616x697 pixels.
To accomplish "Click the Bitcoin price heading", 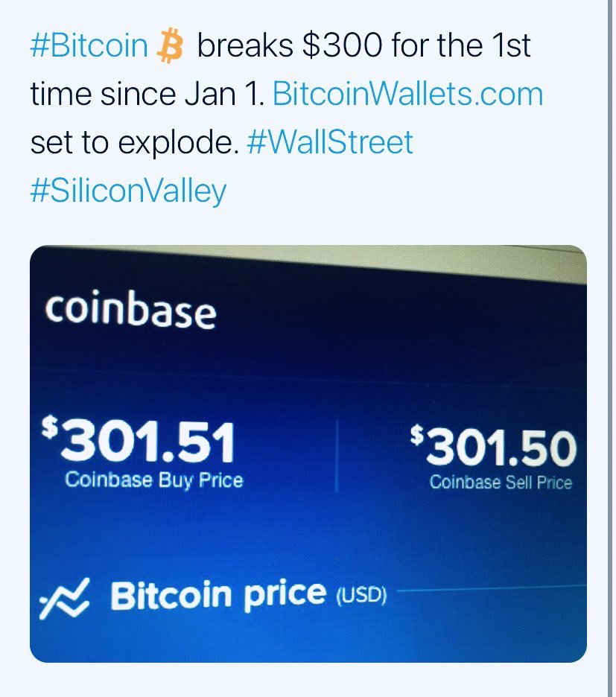I will (x=217, y=594).
